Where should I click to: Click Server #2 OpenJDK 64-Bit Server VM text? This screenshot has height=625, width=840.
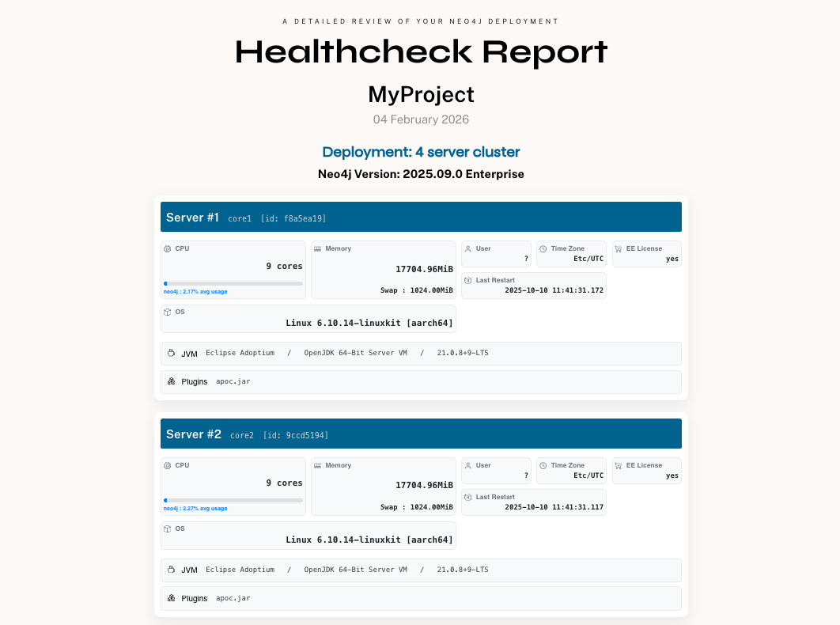(x=356, y=570)
